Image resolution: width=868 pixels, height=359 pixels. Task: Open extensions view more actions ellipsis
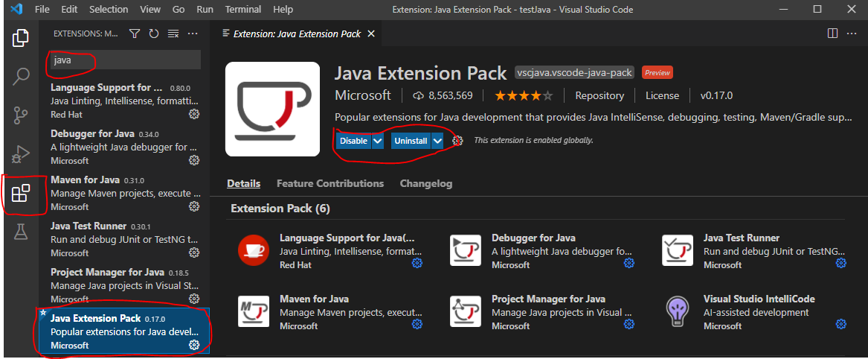click(193, 34)
